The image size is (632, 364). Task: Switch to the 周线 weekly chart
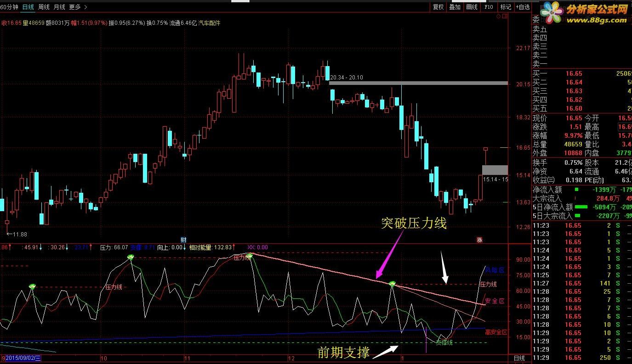(x=44, y=7)
